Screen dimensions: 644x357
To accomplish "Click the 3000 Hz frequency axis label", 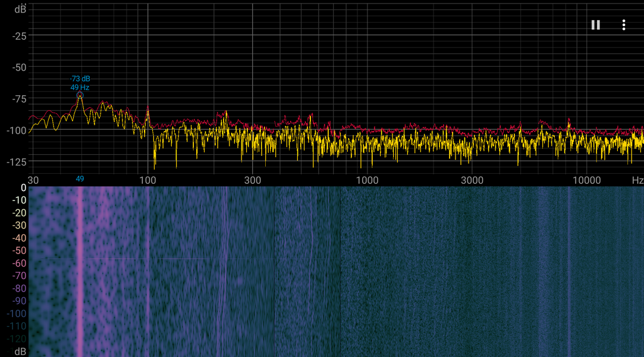I will [x=472, y=180].
